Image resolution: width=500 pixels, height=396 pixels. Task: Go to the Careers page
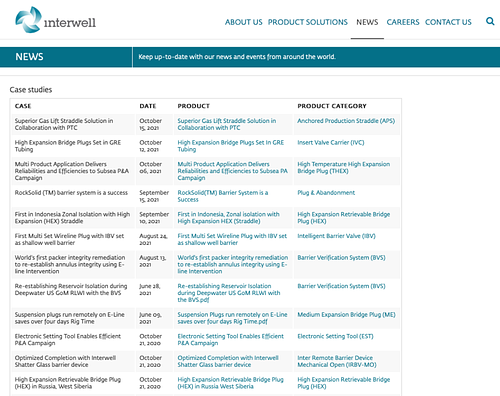point(403,22)
